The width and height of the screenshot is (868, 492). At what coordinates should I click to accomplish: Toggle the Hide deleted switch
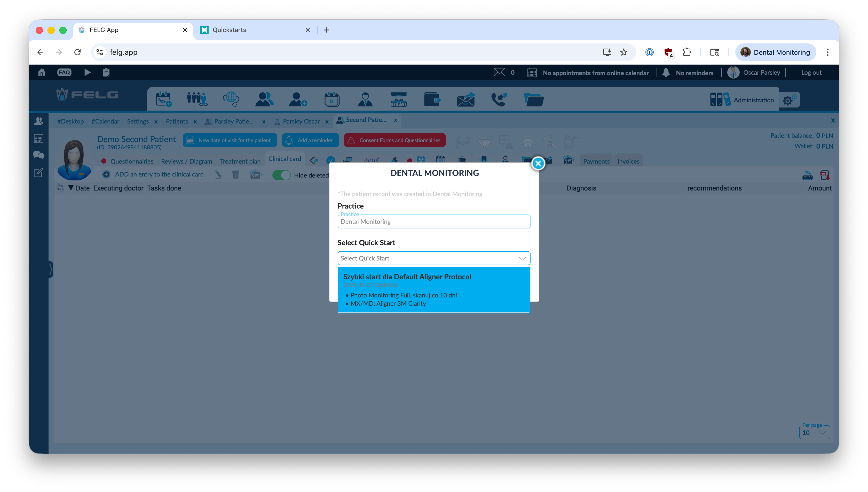click(281, 175)
